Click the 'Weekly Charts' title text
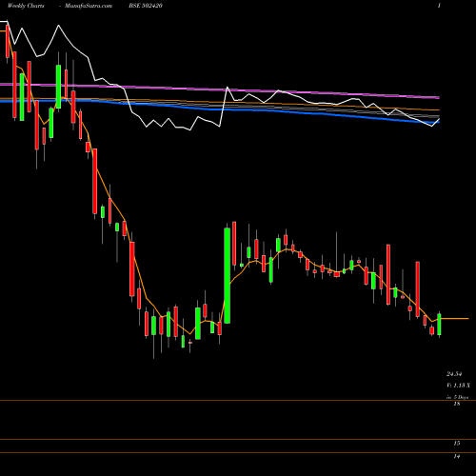 point(26,6)
